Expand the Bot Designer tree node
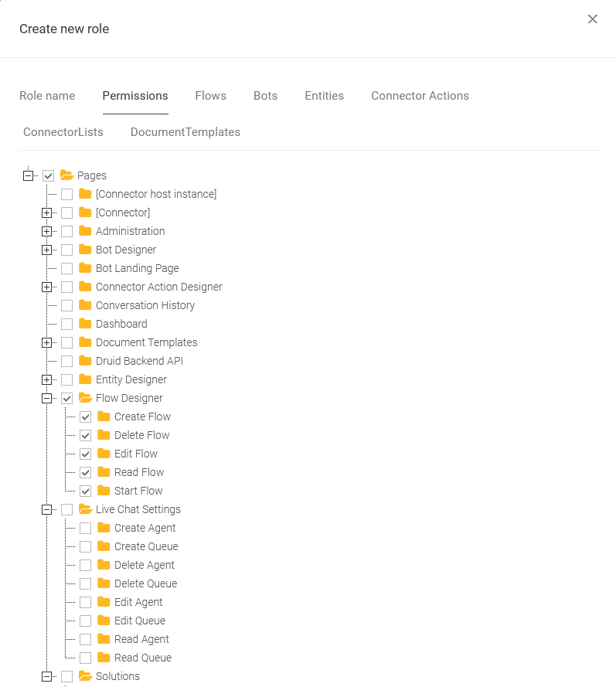Viewport: 616px width, 687px height. point(47,250)
